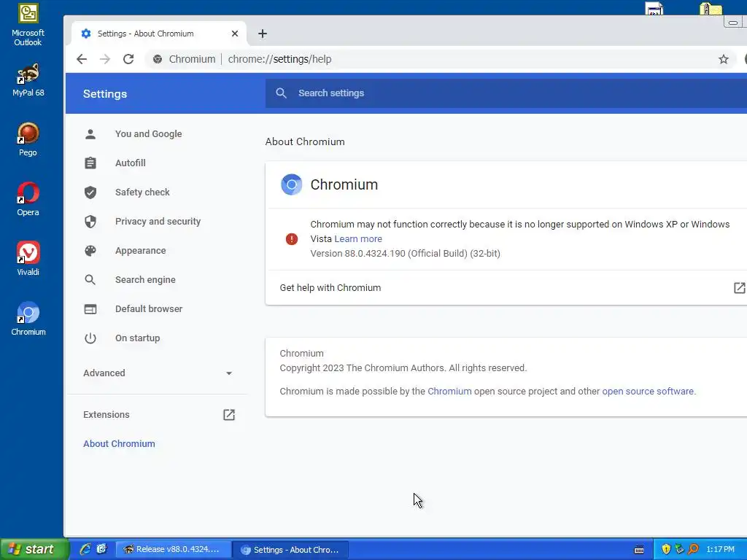Click the power icon beside On startup
The height and width of the screenshot is (560, 747).
(x=90, y=338)
